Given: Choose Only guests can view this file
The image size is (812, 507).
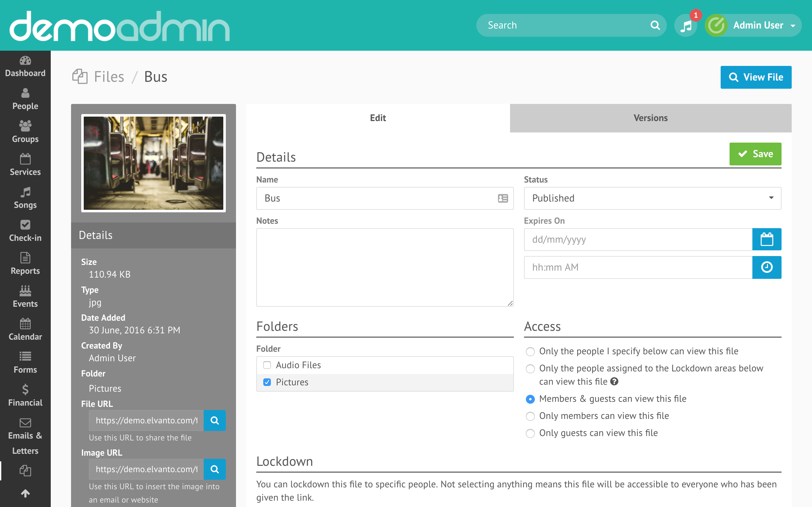Looking at the screenshot, I should pyautogui.click(x=530, y=433).
